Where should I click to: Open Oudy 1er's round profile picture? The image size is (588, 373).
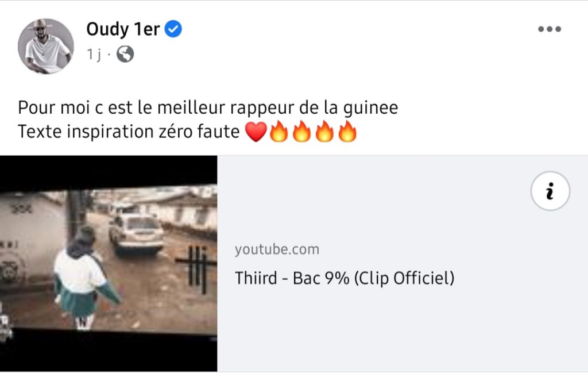46,46
